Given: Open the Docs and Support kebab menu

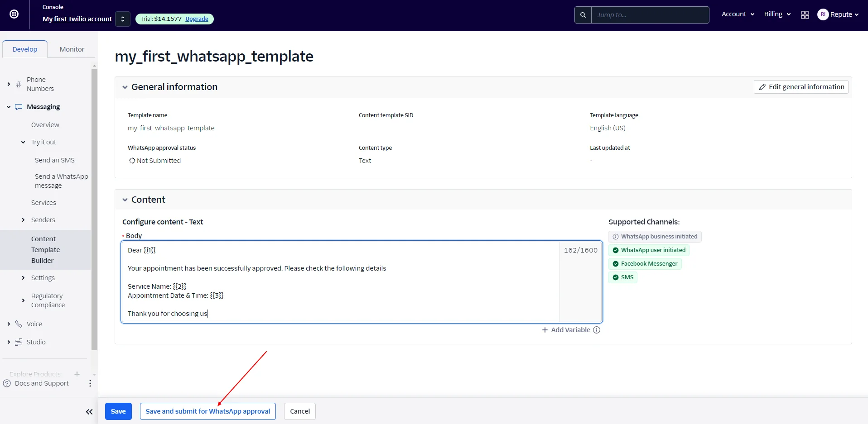Looking at the screenshot, I should click(90, 383).
